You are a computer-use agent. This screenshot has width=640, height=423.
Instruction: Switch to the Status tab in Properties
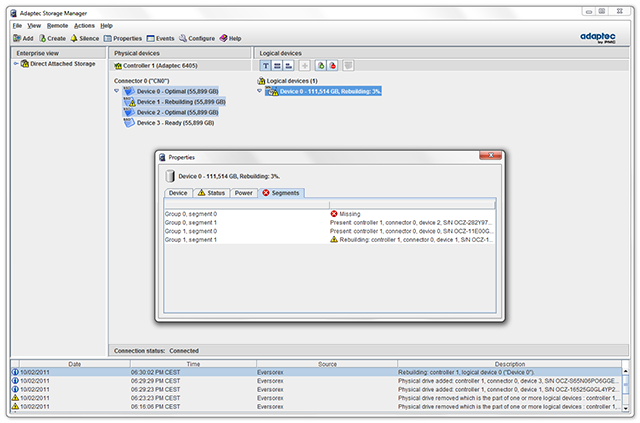pos(211,193)
